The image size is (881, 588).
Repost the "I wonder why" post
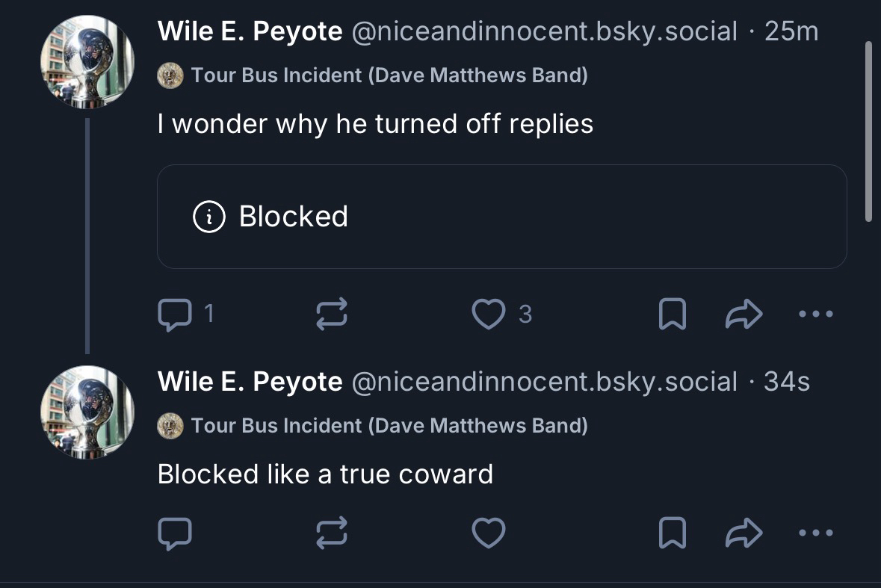333,315
